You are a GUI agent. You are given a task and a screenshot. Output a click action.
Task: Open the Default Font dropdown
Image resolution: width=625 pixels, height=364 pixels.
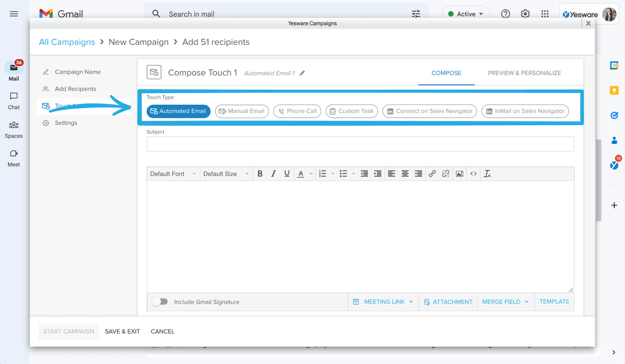[x=173, y=173]
